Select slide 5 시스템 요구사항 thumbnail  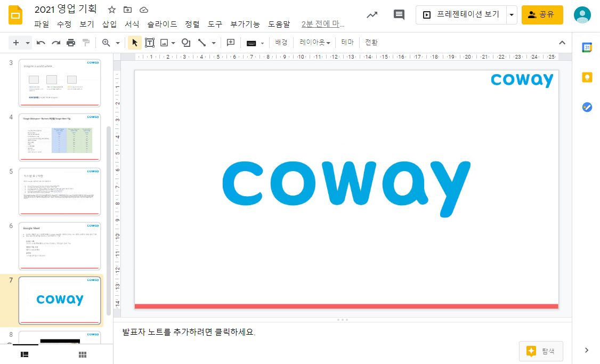[x=60, y=192]
